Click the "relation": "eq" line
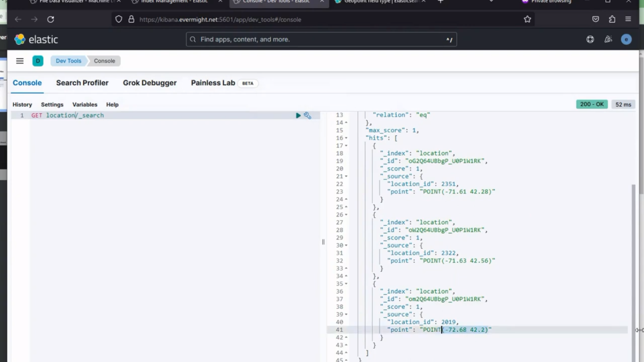The width and height of the screenshot is (644, 362). click(x=401, y=115)
